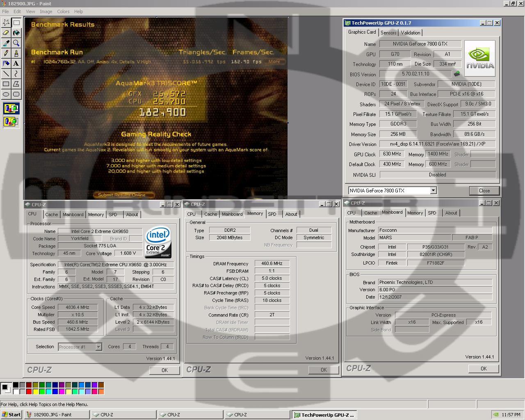Open the SPD tab in the middle CPU-Z window
Screen dimensions: 525x420
point(272,214)
